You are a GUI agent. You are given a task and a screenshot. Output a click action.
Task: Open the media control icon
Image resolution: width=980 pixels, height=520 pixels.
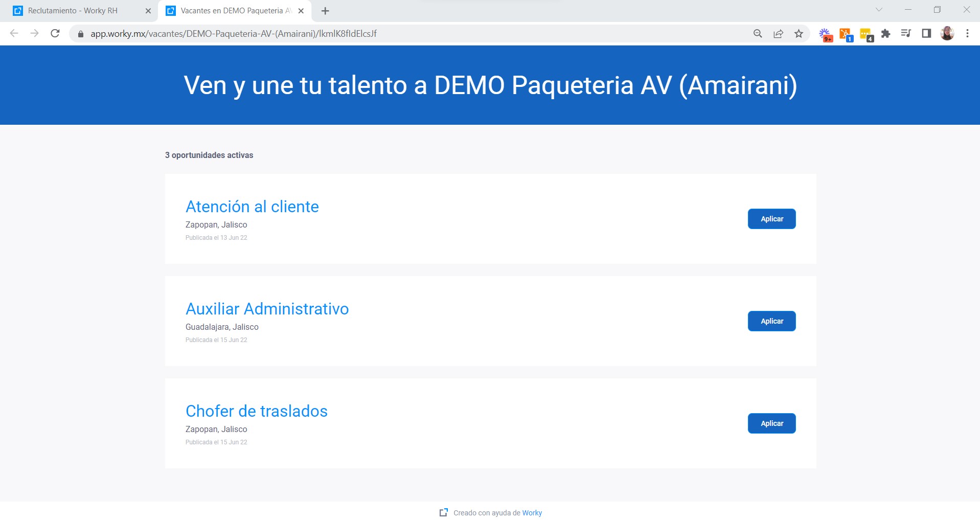coord(906,34)
